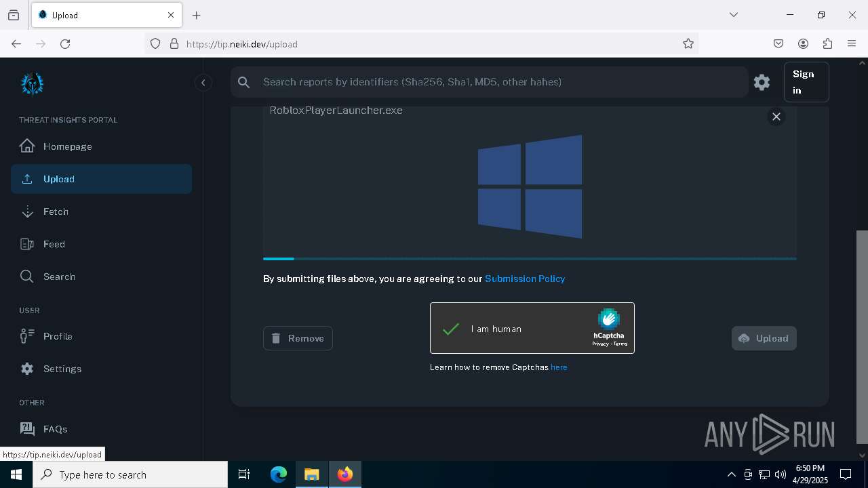The image size is (868, 488).
Task: Open the Fetch page
Action: pos(101,211)
